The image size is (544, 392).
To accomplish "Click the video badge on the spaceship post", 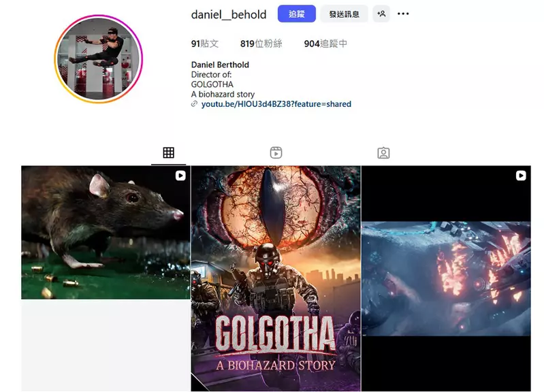I will point(521,176).
